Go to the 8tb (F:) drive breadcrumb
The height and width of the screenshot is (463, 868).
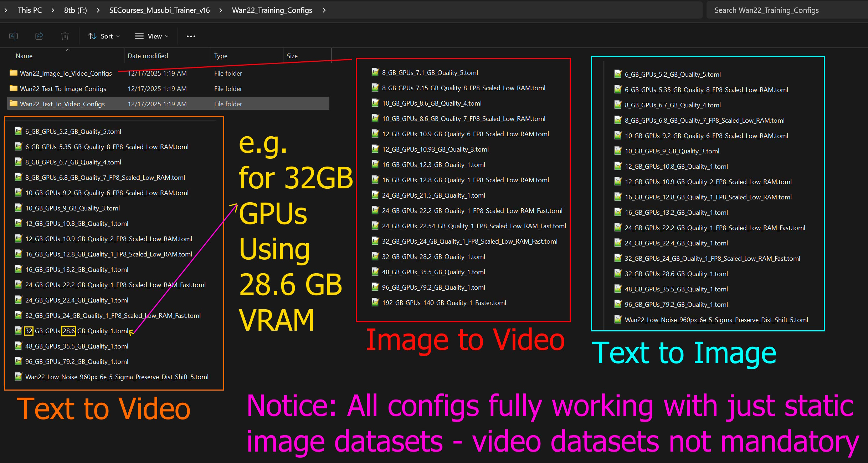76,10
